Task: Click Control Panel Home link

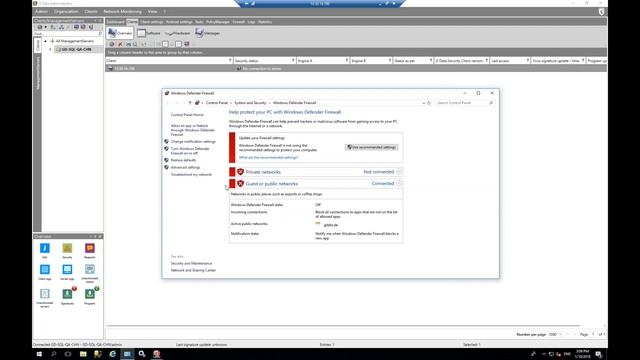Action: [187, 115]
